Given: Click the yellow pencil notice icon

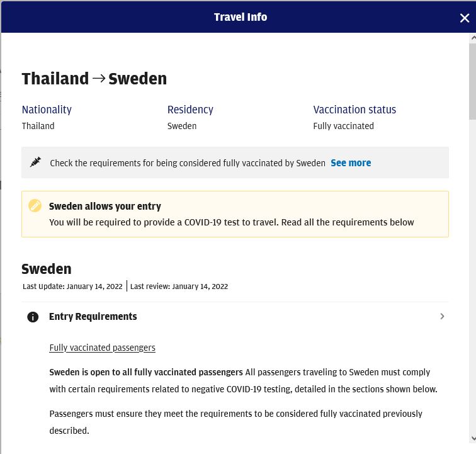Looking at the screenshot, I should pos(35,206).
